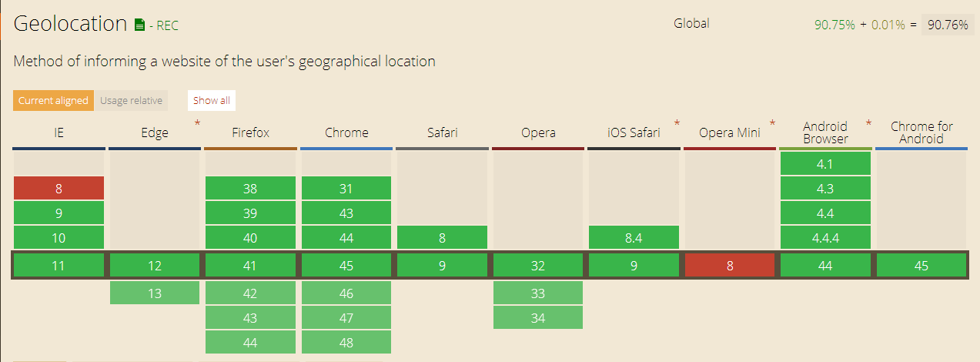Click the 90.76% total usage figure
Viewport: 980px width, 362px height.
(x=948, y=25)
